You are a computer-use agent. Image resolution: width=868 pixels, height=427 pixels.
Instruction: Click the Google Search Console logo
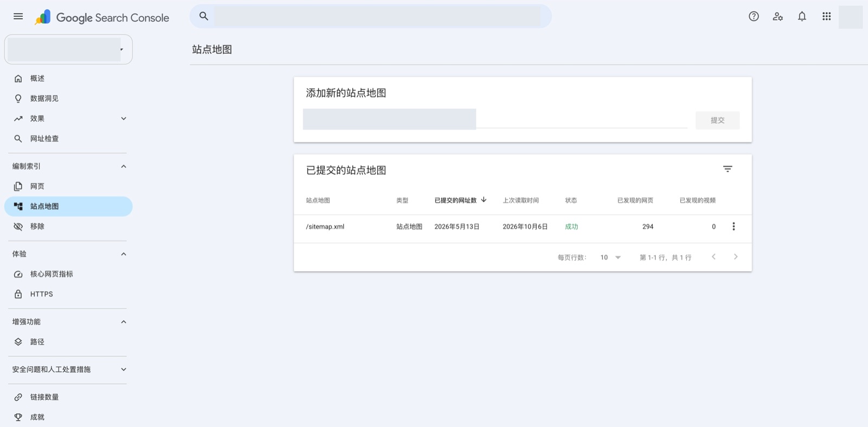tap(102, 17)
